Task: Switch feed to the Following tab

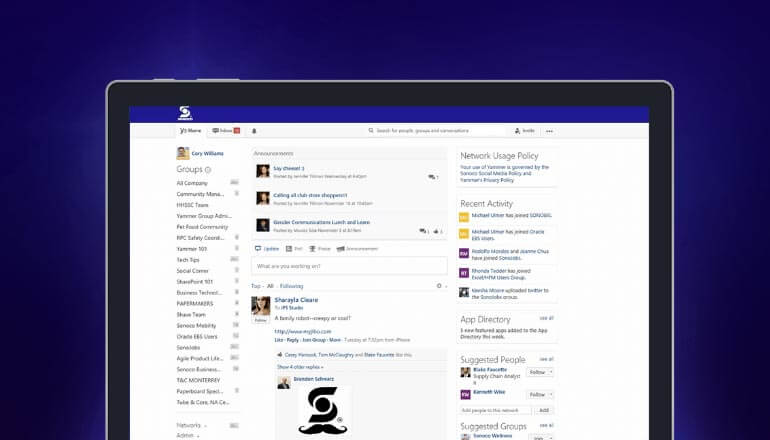Action: tap(291, 286)
